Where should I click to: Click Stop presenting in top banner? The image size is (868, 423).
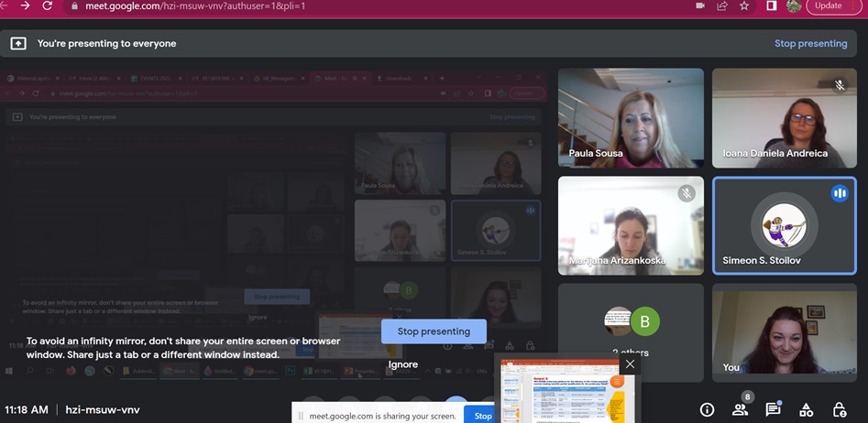pos(810,43)
